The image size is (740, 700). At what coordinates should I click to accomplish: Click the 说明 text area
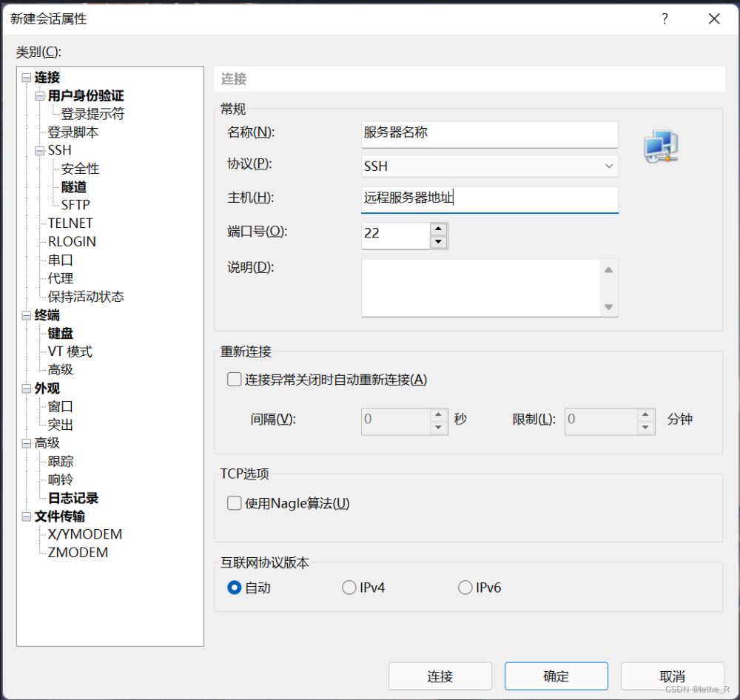pyautogui.click(x=481, y=287)
